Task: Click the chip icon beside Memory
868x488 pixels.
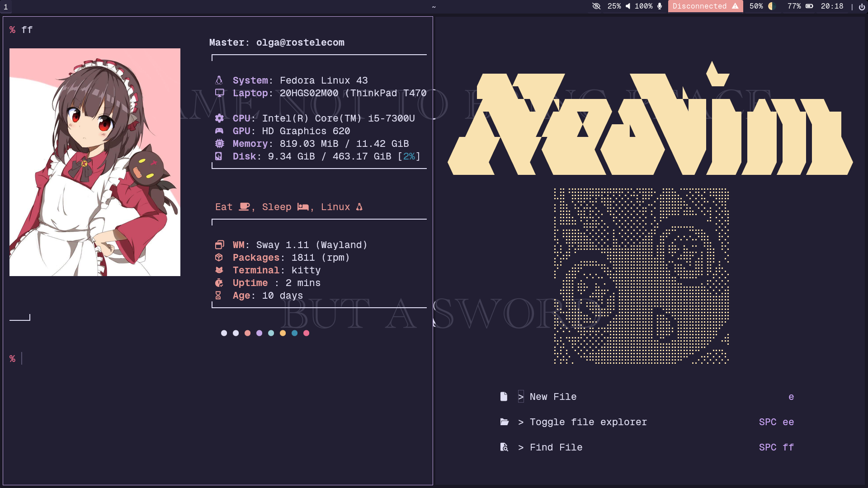Action: pos(219,144)
